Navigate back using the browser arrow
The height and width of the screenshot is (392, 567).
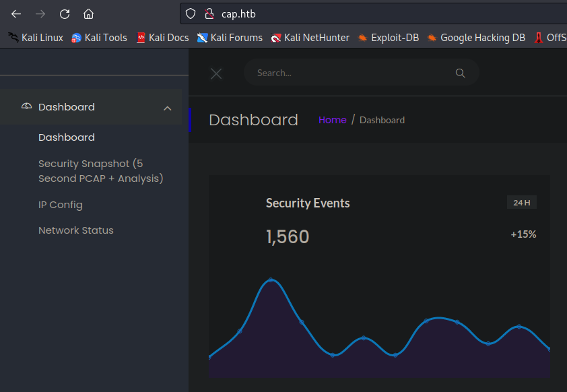15,13
